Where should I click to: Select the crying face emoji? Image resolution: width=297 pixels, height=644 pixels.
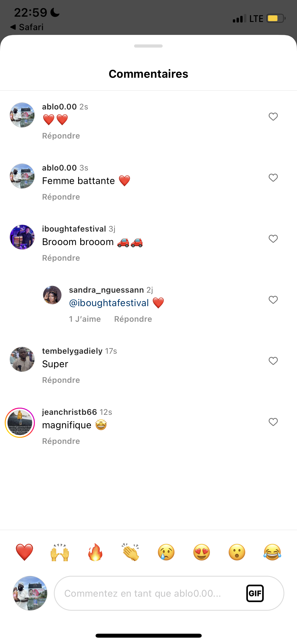(x=166, y=552)
